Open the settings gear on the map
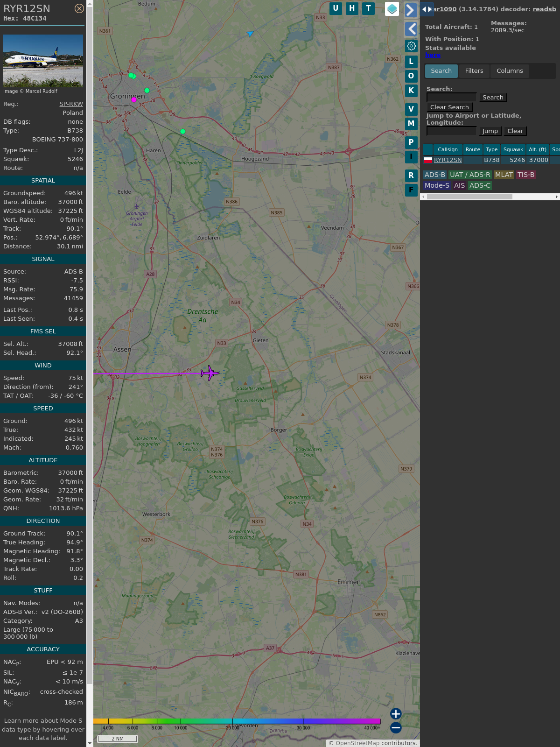 [x=411, y=46]
